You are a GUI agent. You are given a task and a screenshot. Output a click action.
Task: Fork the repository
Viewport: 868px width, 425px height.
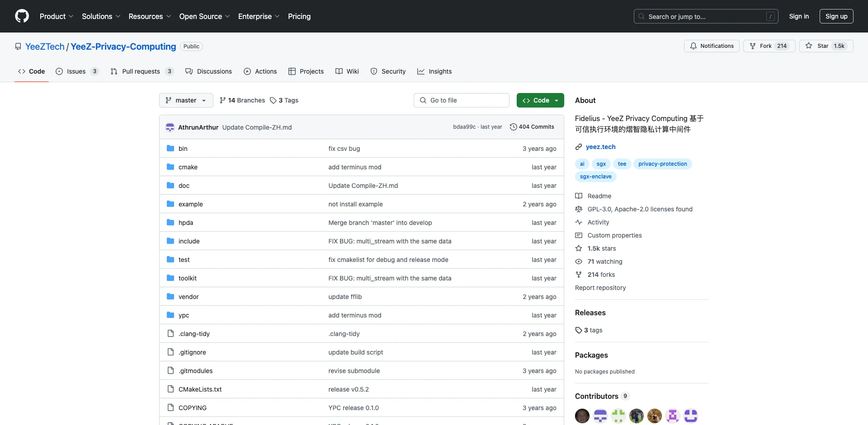click(x=769, y=46)
